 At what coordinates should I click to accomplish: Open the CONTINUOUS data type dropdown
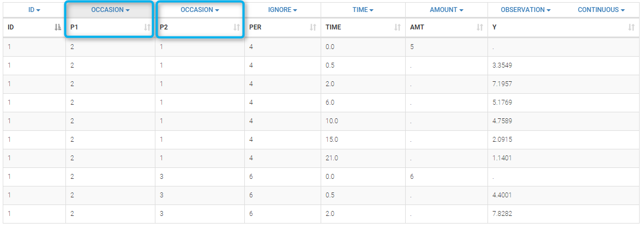point(601,10)
